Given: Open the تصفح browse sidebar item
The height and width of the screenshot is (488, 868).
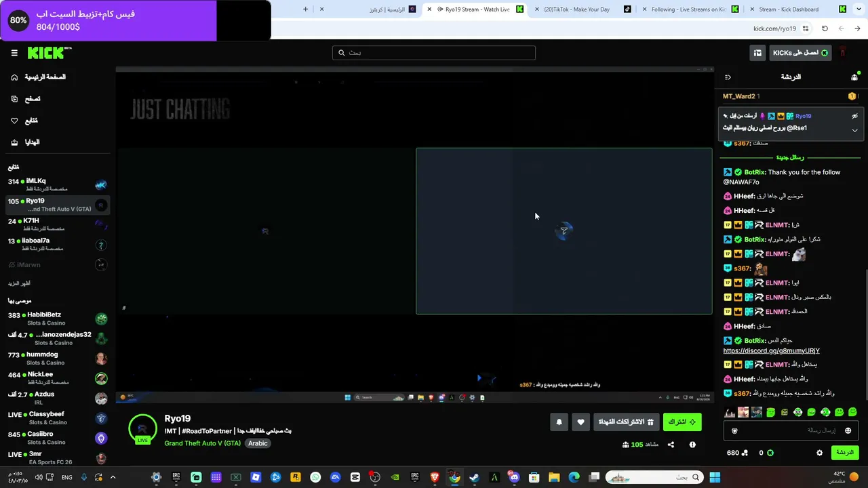Looking at the screenshot, I should coord(26,99).
